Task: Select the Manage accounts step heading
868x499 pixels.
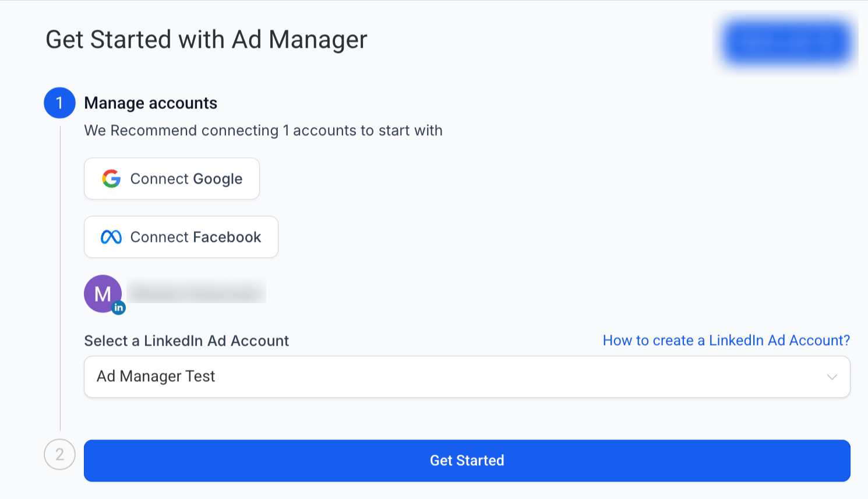Action: (150, 103)
